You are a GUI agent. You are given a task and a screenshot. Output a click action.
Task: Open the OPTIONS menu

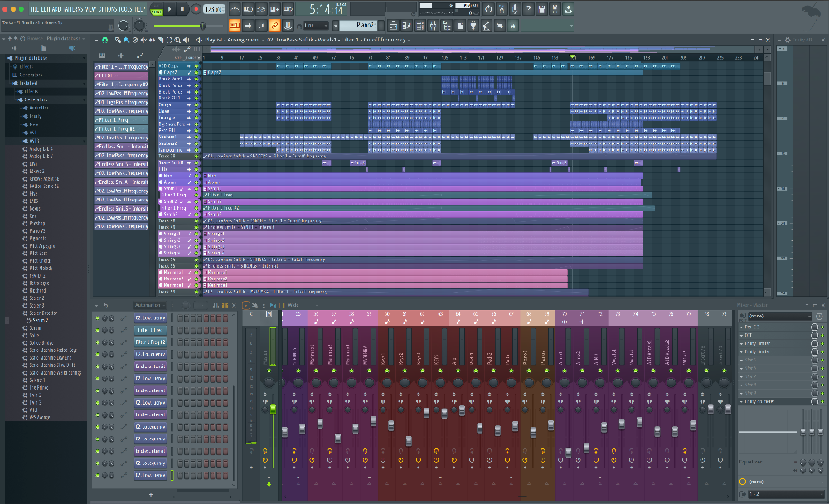(x=107, y=9)
